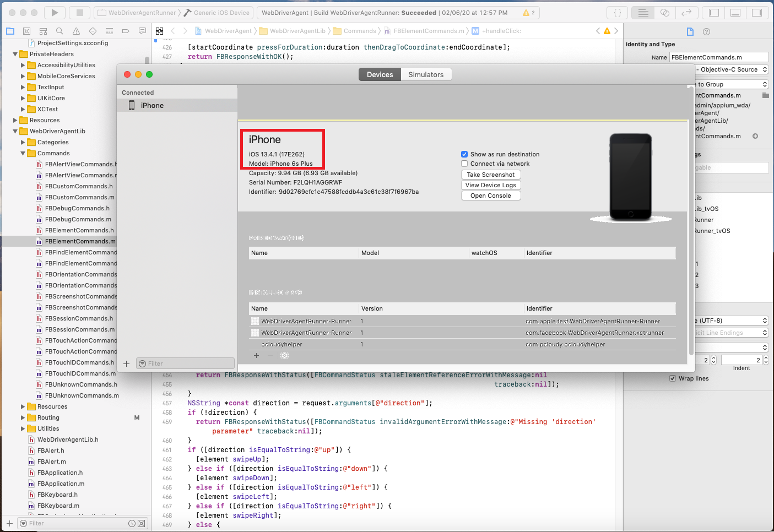Click the Stop button in Xcode toolbar
The image size is (774, 532).
pos(79,13)
